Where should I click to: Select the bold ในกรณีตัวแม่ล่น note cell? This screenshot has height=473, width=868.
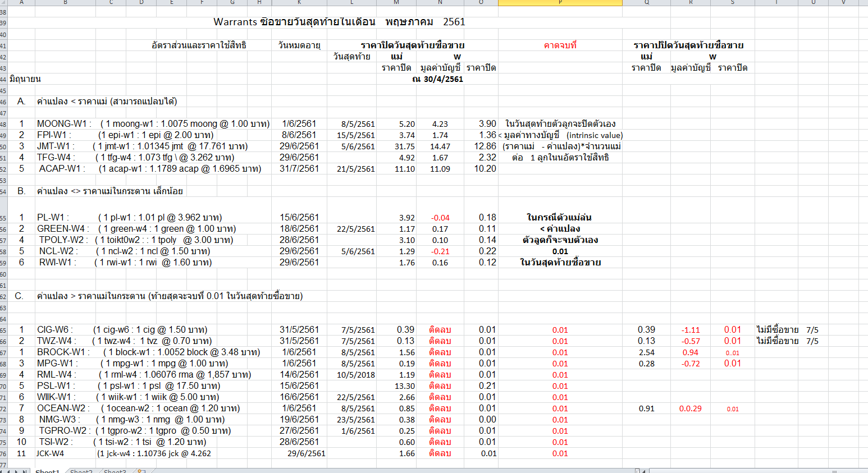tap(559, 217)
